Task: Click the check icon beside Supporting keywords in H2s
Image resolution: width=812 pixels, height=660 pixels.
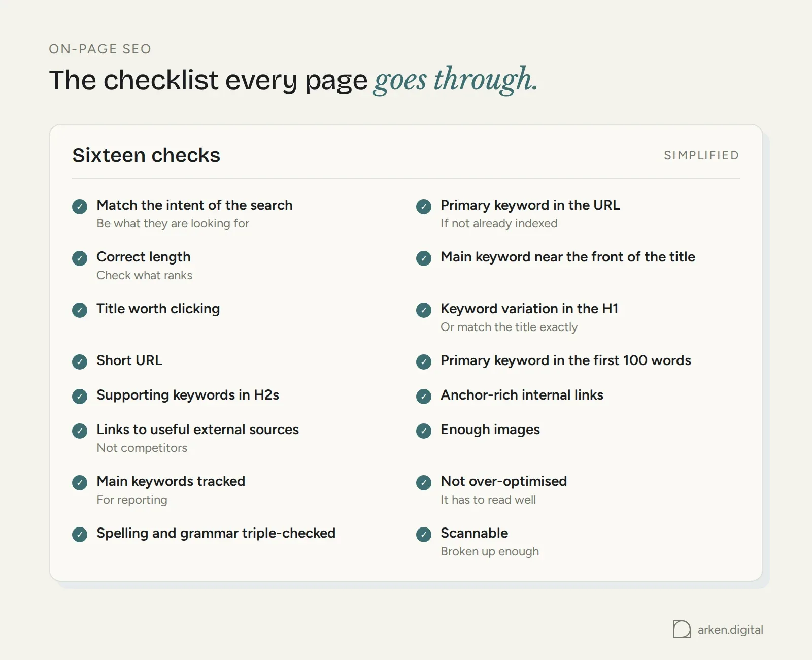Action: pos(80,397)
